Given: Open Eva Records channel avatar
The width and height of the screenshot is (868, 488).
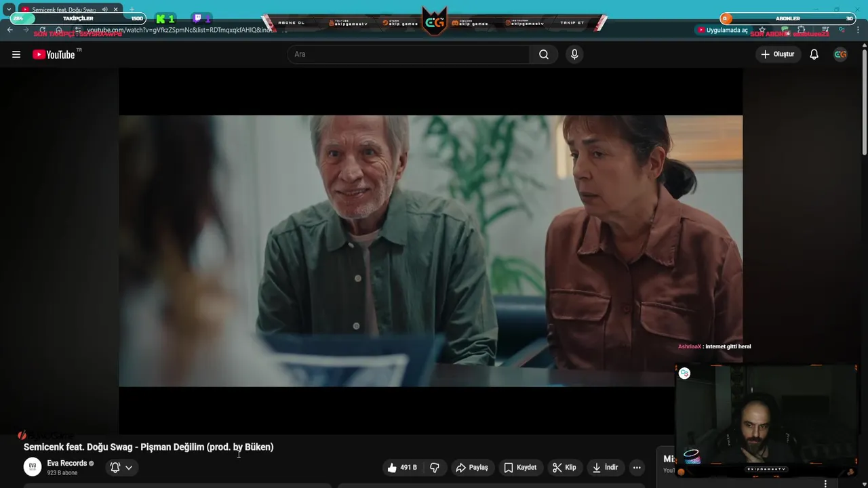Looking at the screenshot, I should [x=33, y=467].
